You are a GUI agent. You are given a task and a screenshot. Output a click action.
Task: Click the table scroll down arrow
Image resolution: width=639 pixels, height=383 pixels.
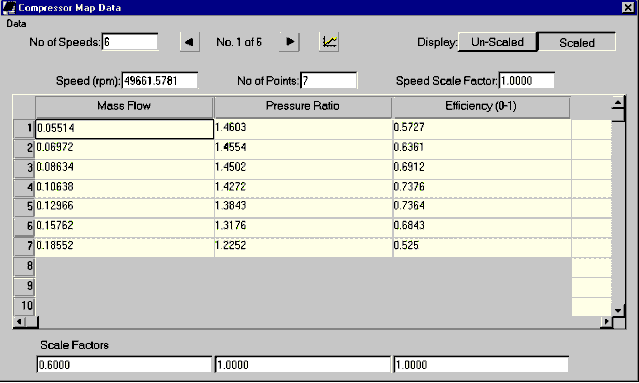click(x=618, y=310)
